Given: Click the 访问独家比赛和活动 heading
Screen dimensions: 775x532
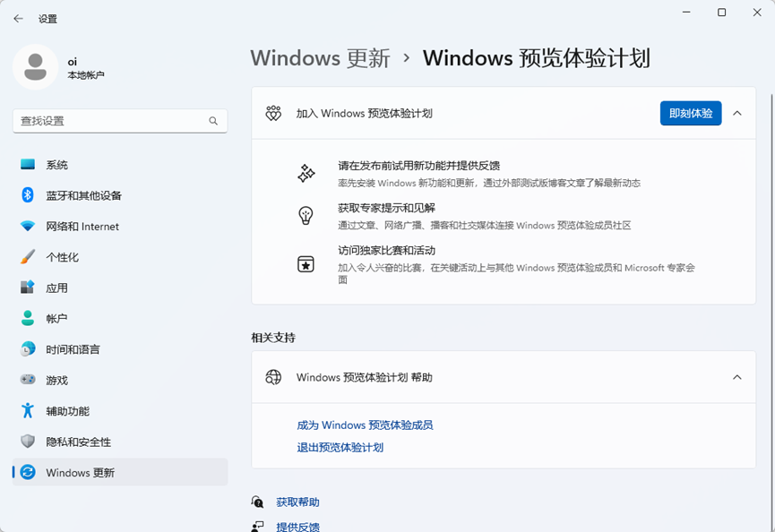Looking at the screenshot, I should (x=386, y=251).
